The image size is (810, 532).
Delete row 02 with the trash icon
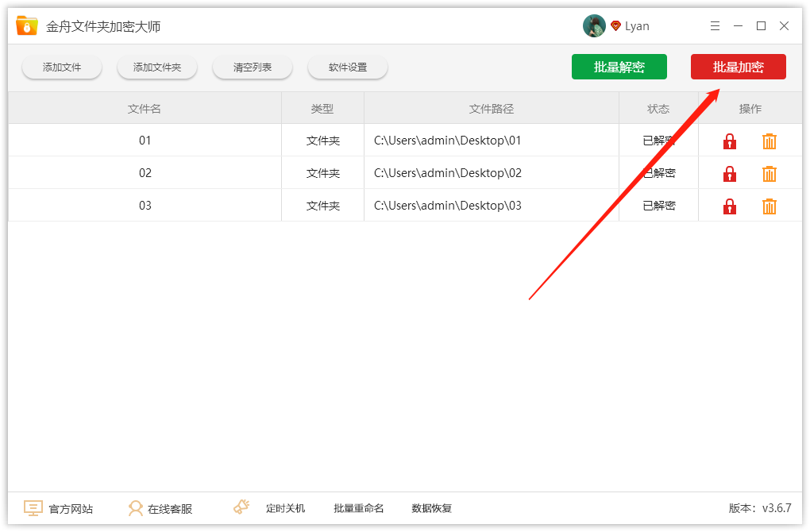point(769,174)
